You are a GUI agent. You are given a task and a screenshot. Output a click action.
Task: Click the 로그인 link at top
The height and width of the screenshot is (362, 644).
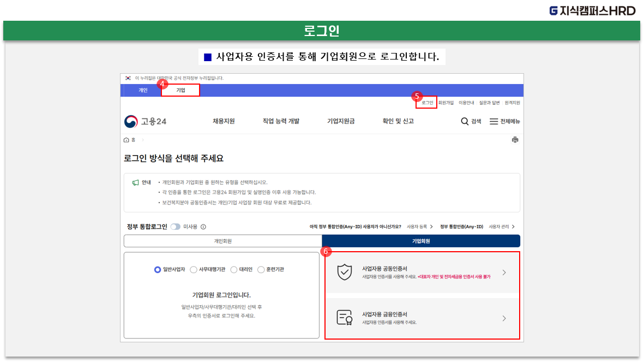[427, 103]
